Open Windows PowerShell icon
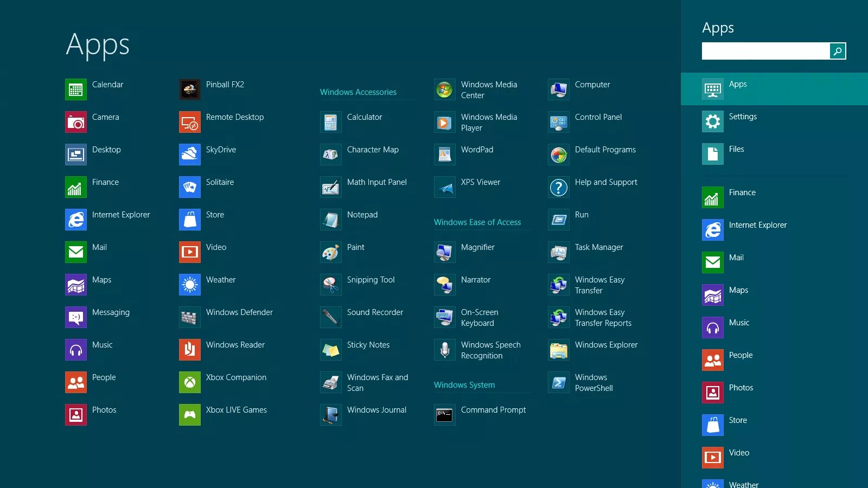 (559, 382)
